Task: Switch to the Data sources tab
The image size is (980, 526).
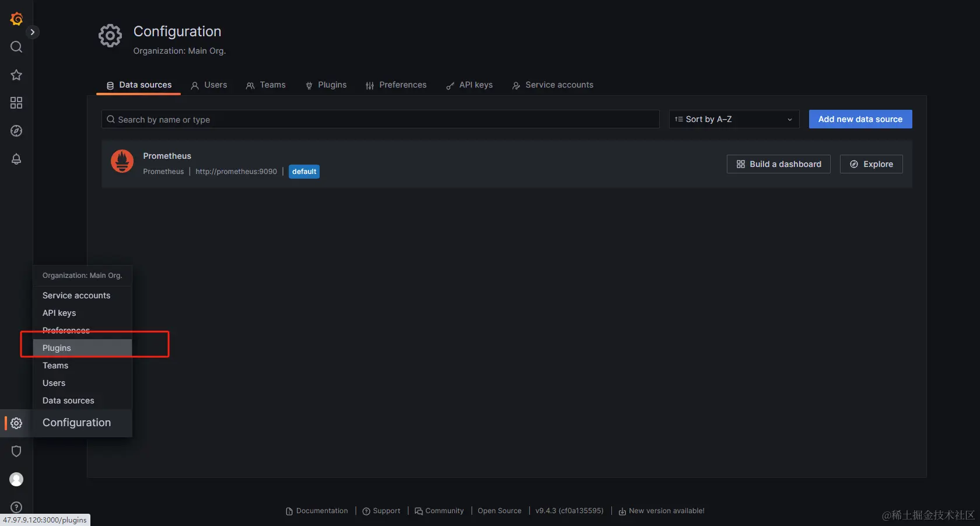Action: [139, 85]
